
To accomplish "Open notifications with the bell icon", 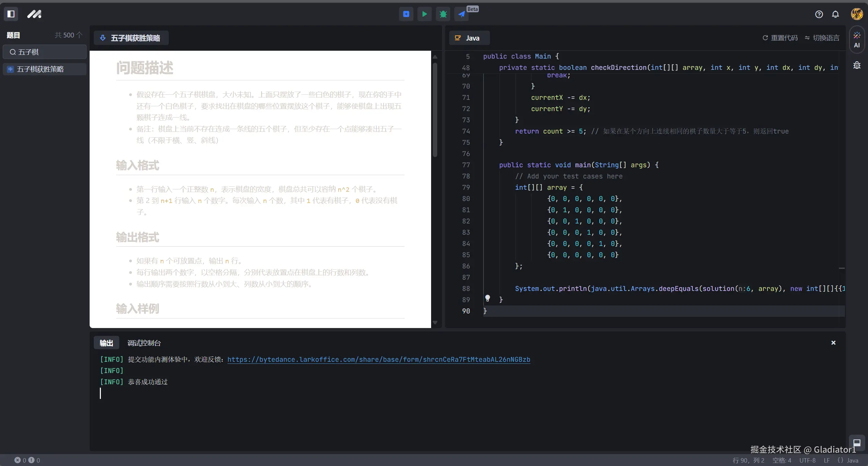I will click(x=835, y=14).
